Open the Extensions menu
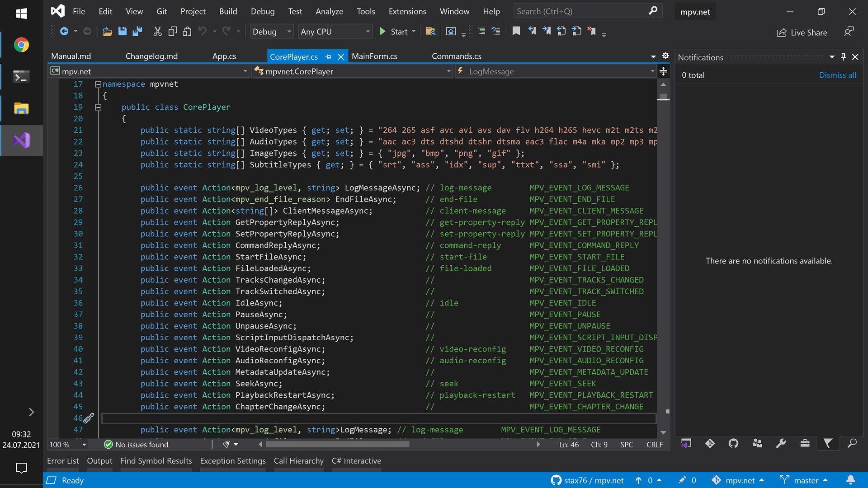This screenshot has width=868, height=488. [x=407, y=11]
